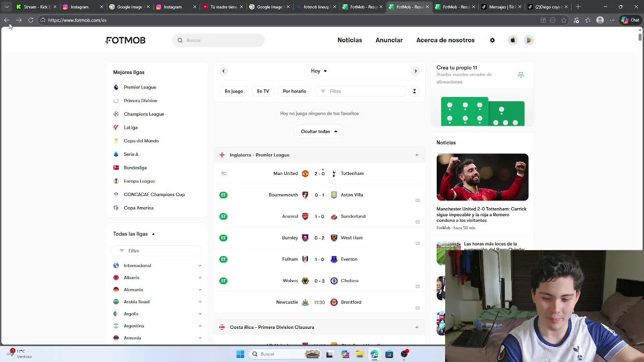Open Acerca de nosotros menu
This screenshot has height=362, width=644.
point(445,40)
